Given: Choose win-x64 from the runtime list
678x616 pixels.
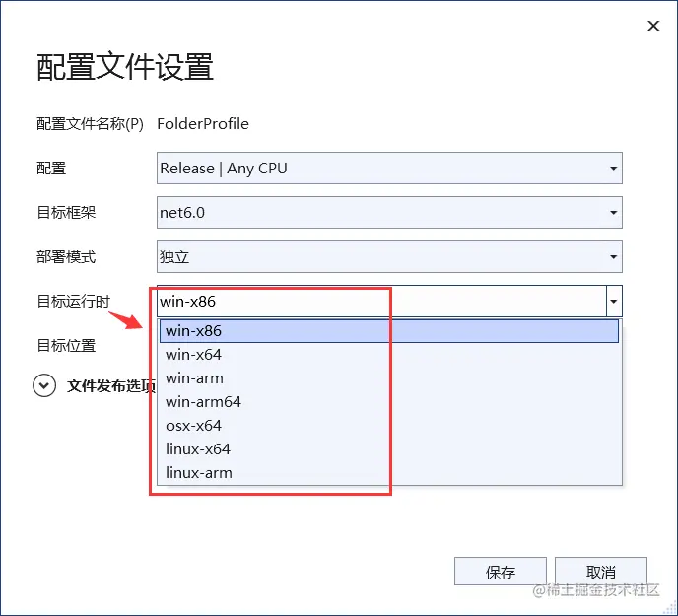Looking at the screenshot, I should point(194,355).
